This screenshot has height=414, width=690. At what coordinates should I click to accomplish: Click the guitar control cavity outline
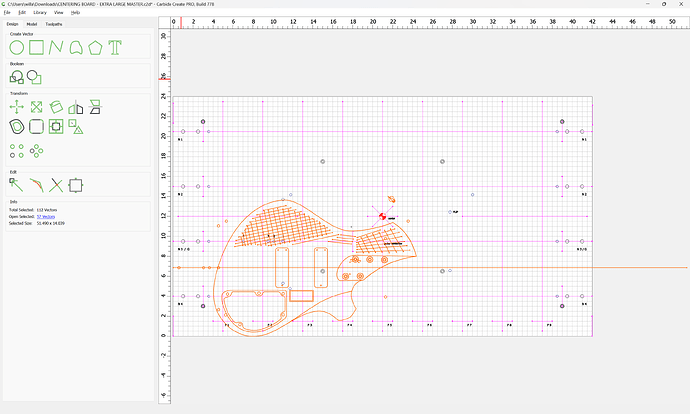pyautogui.click(x=254, y=310)
